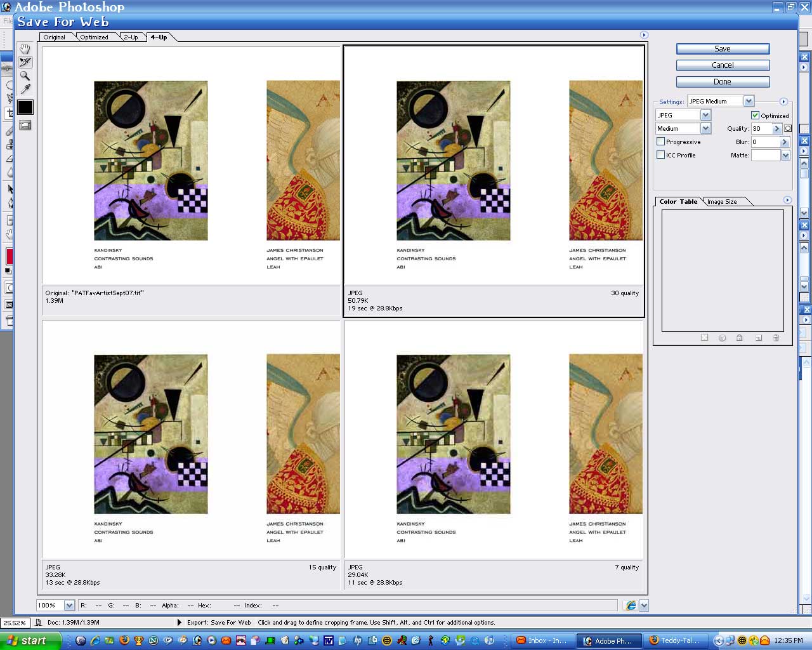Click the map-to-transparent icon in Color Table

point(704,338)
